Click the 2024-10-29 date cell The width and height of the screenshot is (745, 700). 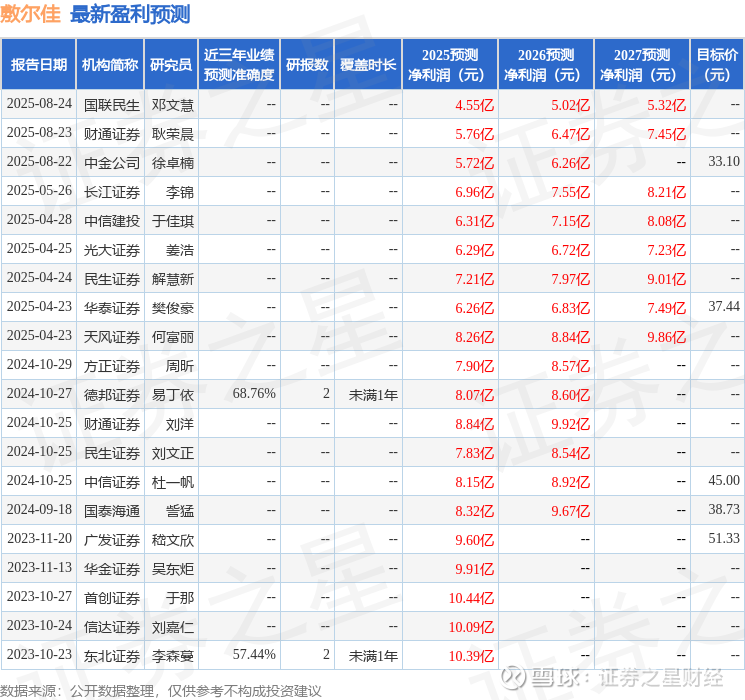39,364
